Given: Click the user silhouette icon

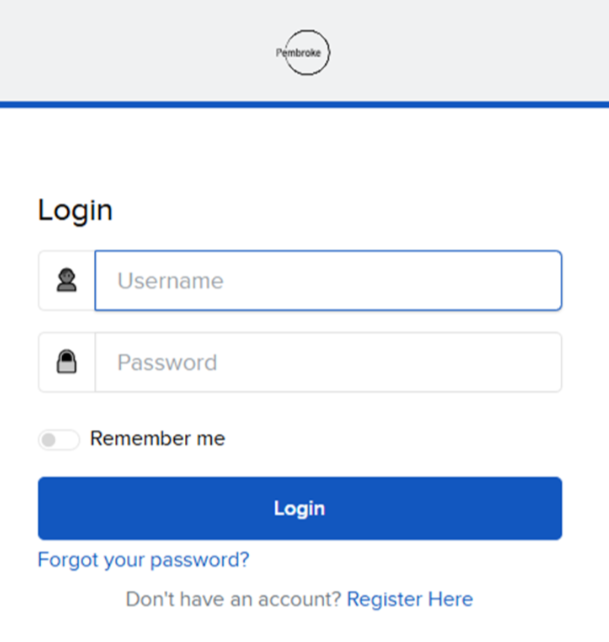Looking at the screenshot, I should [66, 280].
